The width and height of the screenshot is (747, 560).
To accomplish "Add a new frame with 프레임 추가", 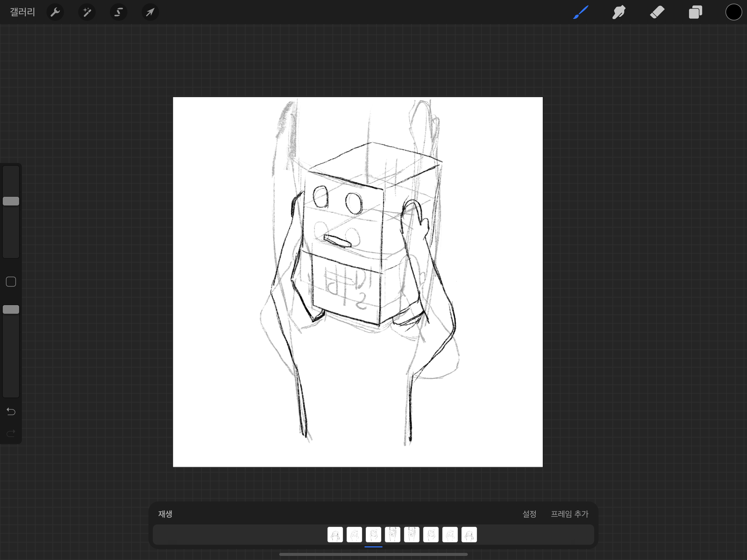I will 569,514.
